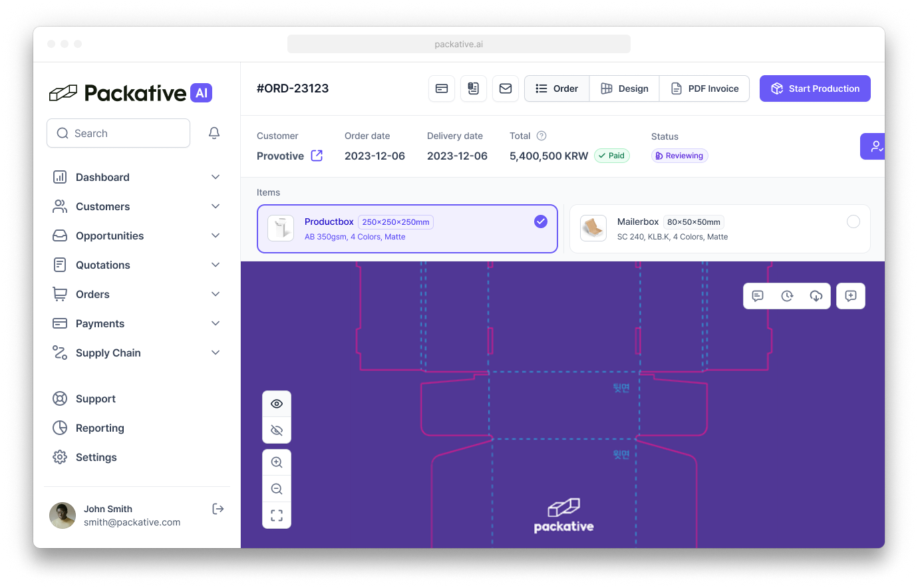The height and width of the screenshot is (588, 918).
Task: Hide dieline layers with crossed eye icon
Action: tap(277, 430)
